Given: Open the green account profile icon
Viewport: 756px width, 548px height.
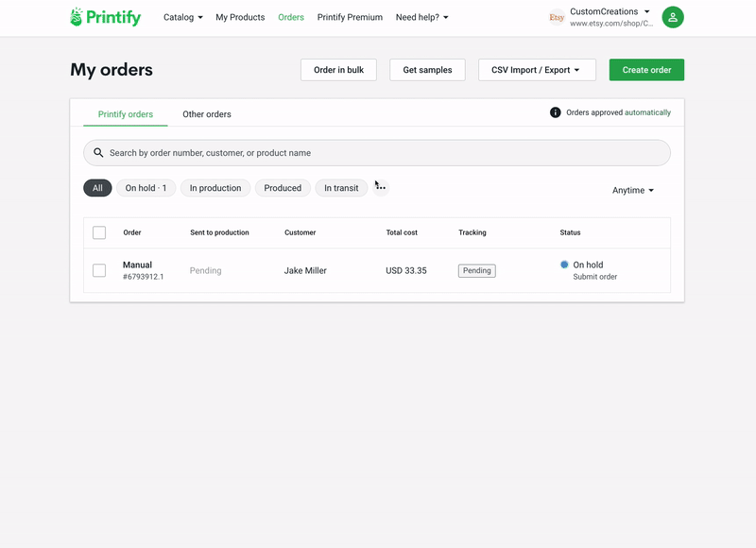Looking at the screenshot, I should tap(672, 17).
